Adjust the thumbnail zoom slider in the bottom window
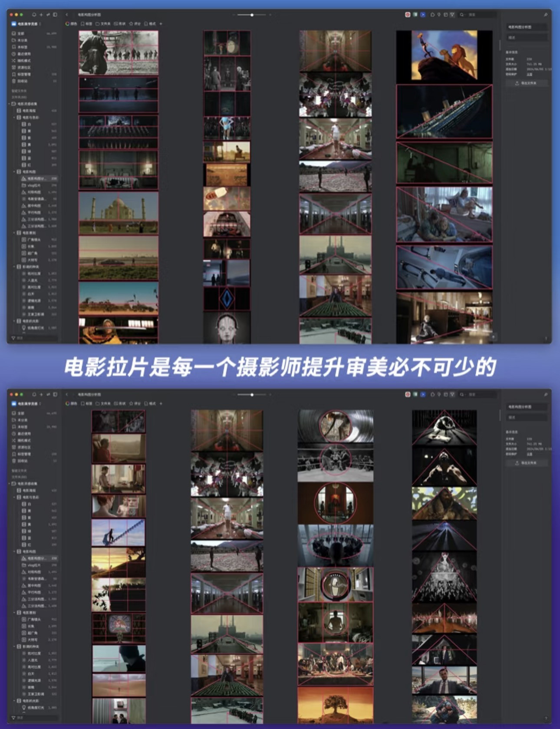Image resolution: width=560 pixels, height=729 pixels. (252, 395)
